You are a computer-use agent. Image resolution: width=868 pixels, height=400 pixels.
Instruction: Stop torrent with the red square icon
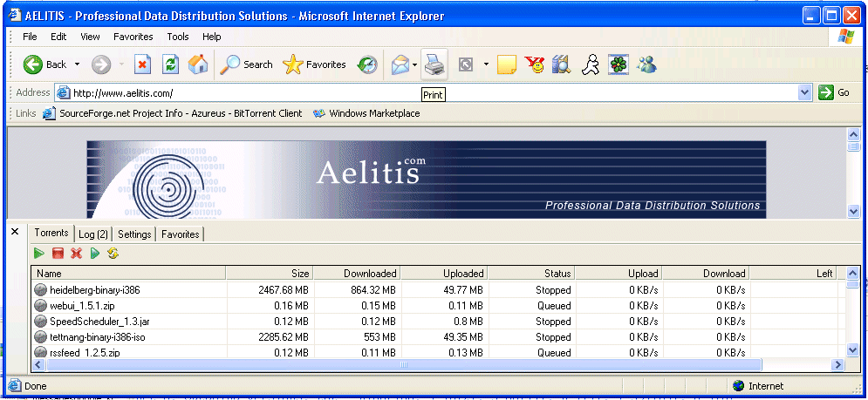[x=58, y=254]
